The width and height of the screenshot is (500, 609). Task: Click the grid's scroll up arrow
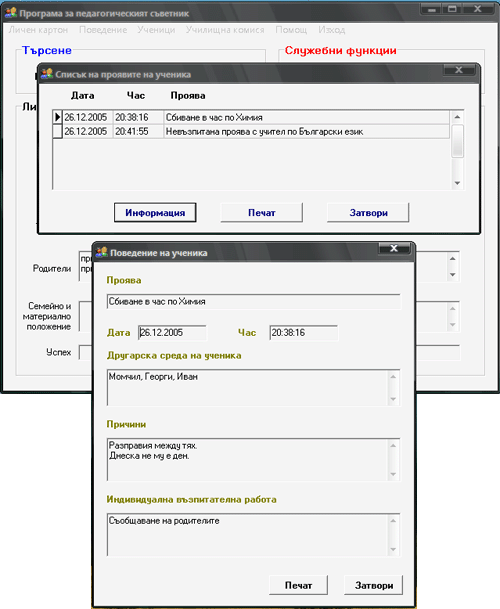pyautogui.click(x=457, y=117)
